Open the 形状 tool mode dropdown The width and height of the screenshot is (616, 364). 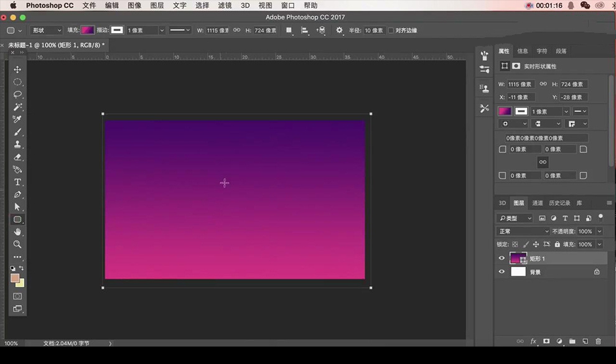tap(47, 30)
